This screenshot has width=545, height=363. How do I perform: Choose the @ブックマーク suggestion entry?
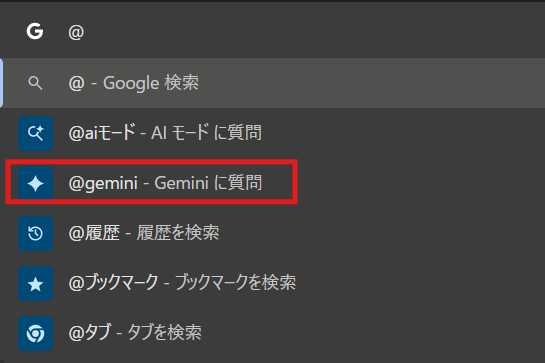[272, 283]
